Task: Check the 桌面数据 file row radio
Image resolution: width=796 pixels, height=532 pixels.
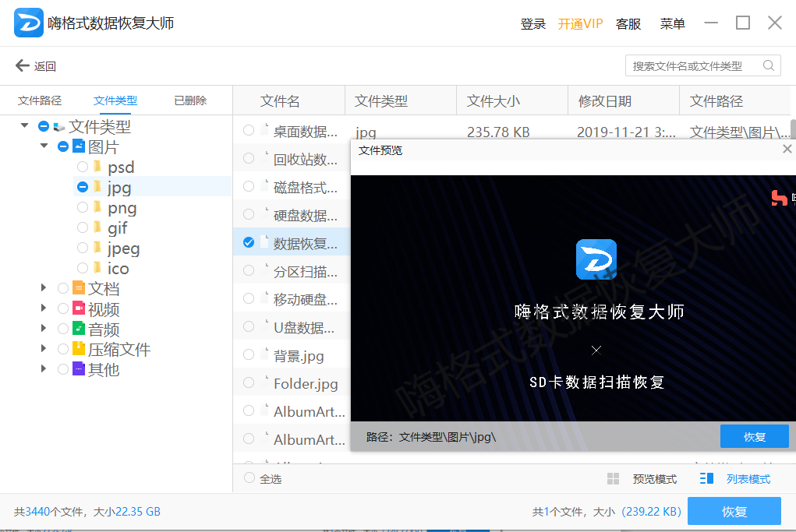Action: (249, 130)
